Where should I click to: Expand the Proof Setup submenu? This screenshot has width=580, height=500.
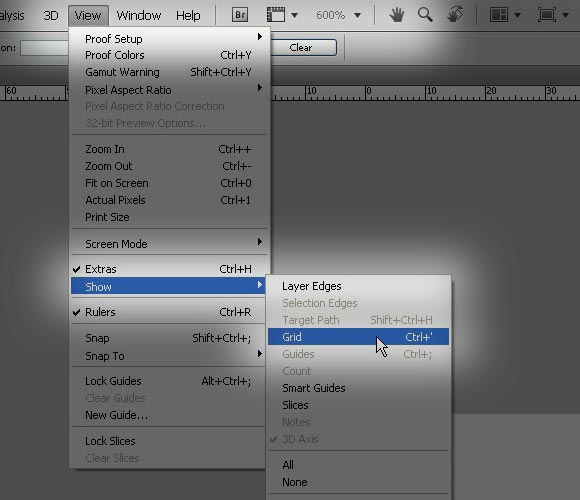pyautogui.click(x=169, y=38)
